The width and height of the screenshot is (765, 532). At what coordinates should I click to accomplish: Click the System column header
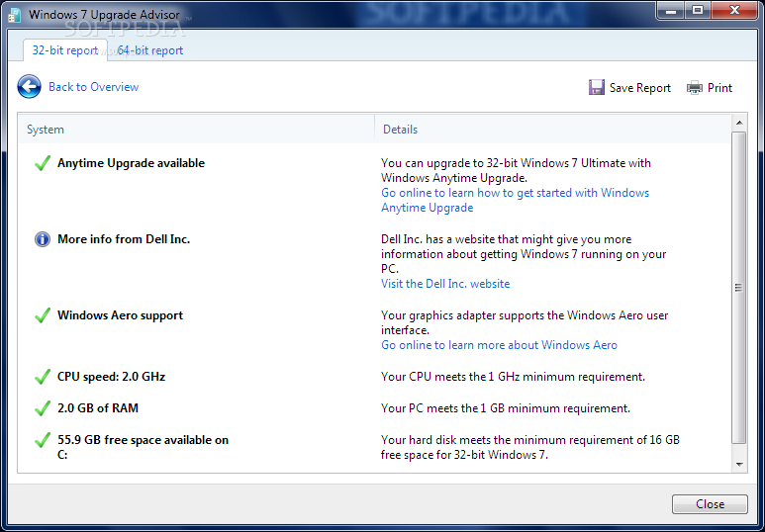[x=196, y=130]
